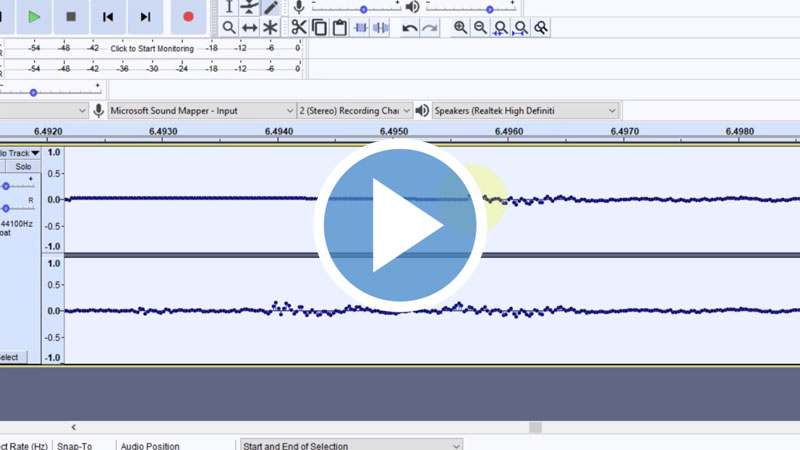Skip to end of the track
Image resolution: width=800 pixels, height=450 pixels.
146,16
